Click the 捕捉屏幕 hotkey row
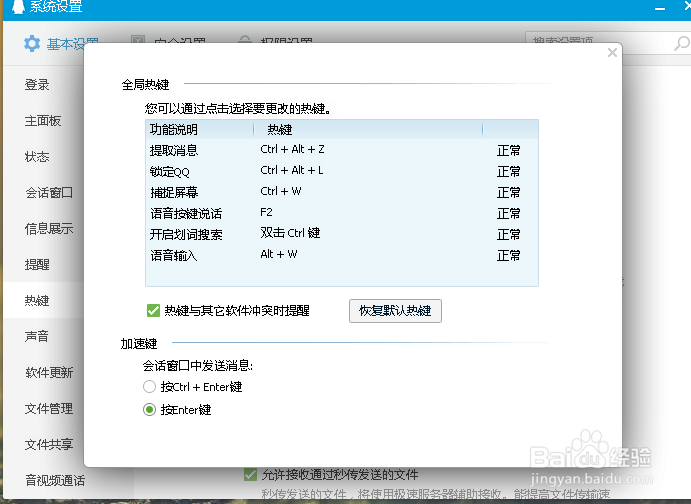 (x=342, y=192)
